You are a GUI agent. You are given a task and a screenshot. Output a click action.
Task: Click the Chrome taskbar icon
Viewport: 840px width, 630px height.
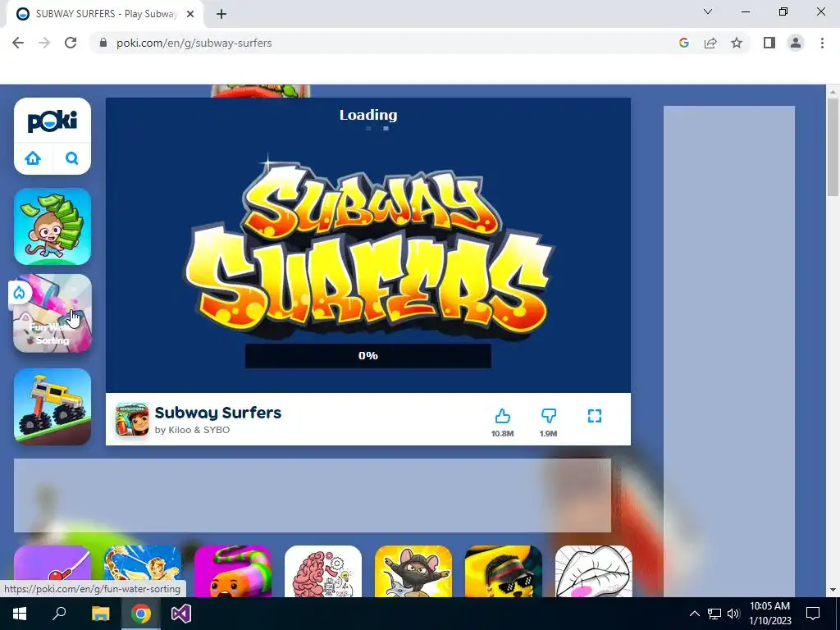[140, 614]
